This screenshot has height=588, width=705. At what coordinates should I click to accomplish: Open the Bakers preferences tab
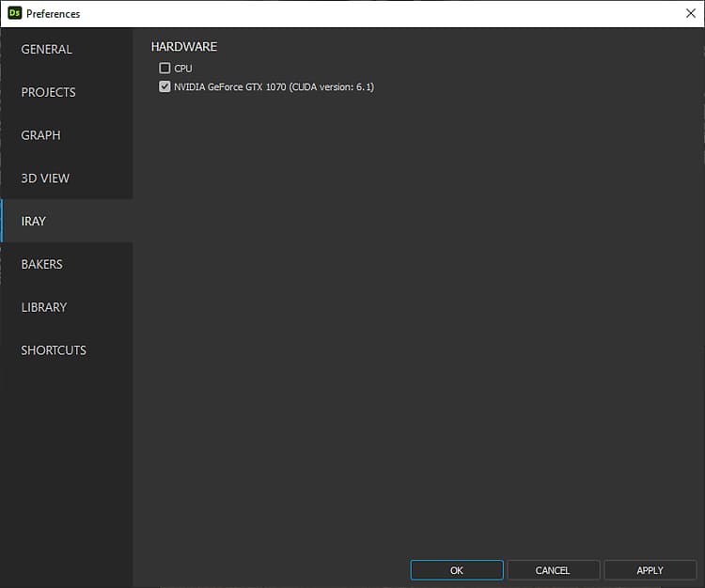click(x=67, y=264)
